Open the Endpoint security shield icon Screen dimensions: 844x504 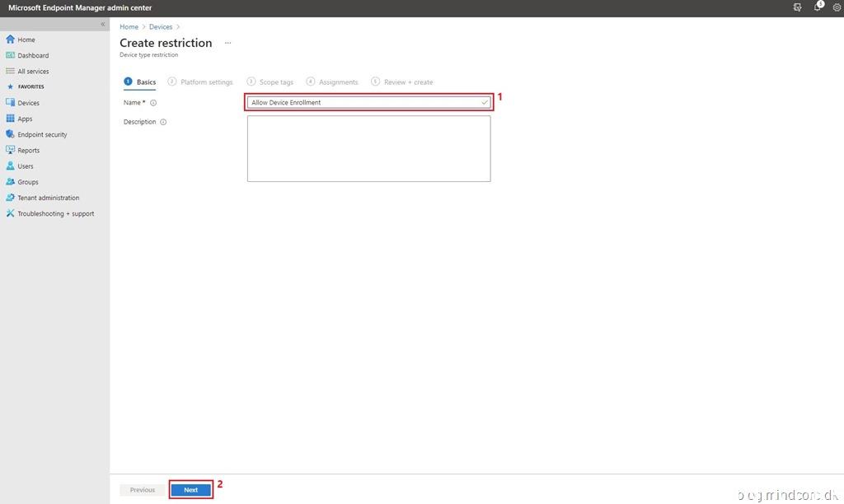(11, 134)
